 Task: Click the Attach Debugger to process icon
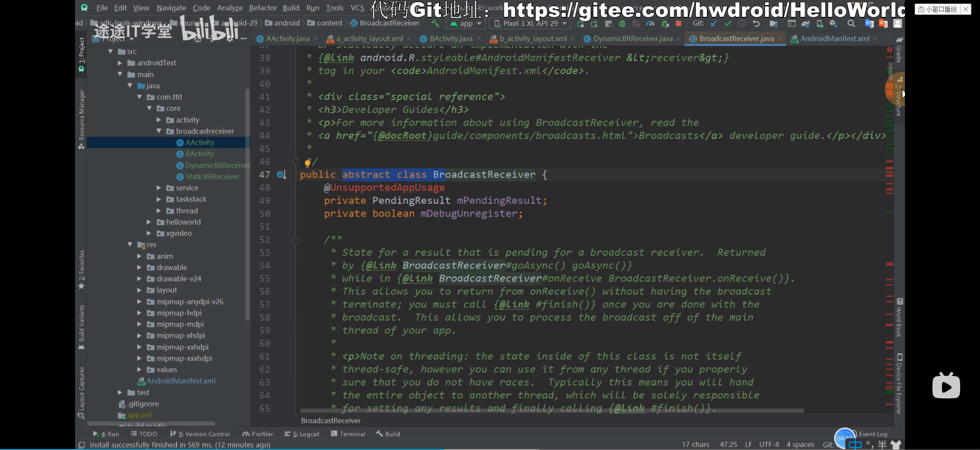(x=665, y=23)
